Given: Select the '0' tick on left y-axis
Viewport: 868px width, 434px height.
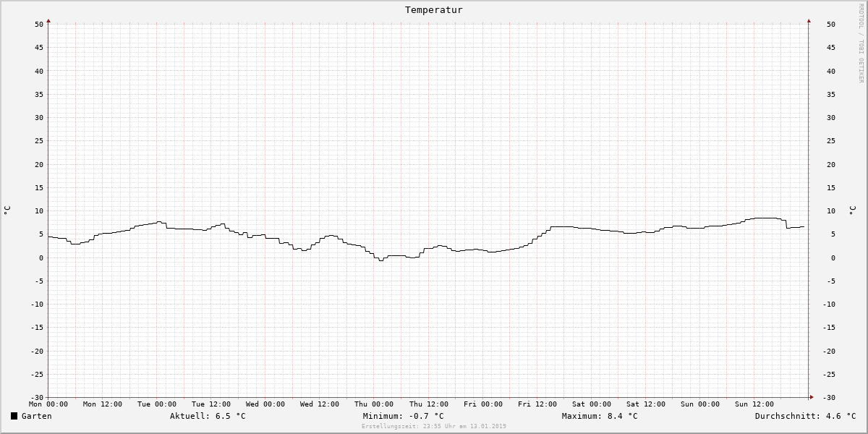Looking at the screenshot, I should point(42,258).
